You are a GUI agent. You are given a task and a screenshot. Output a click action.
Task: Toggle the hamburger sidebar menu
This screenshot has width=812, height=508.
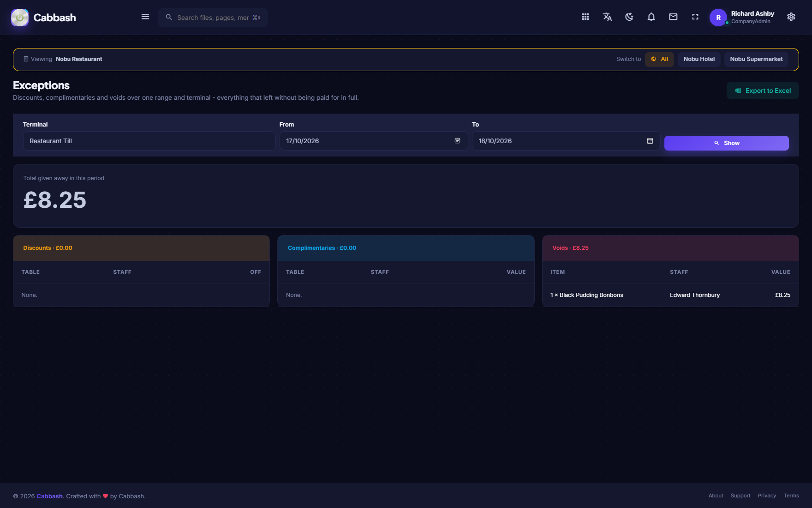(x=145, y=17)
